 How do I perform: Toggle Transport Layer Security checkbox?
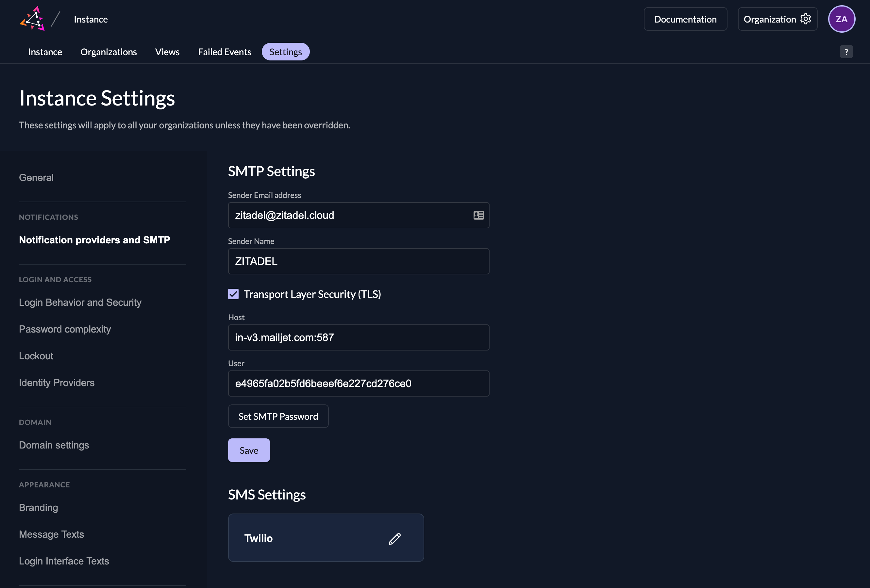point(233,294)
